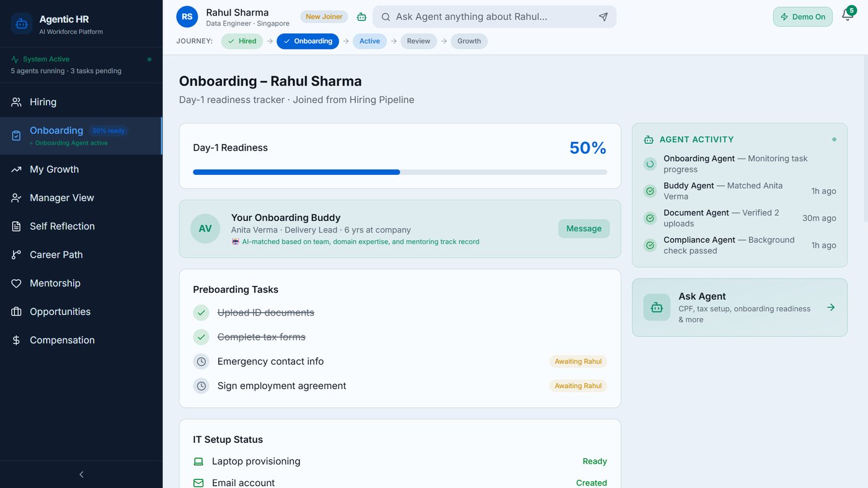Open the Hiring section
The width and height of the screenshot is (868, 488).
tap(81, 102)
